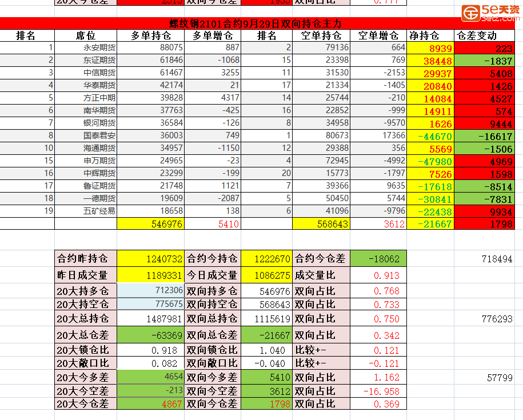This screenshot has height=420, width=523.
Task: Select the 空单增仓 column header
Action: click(x=378, y=35)
